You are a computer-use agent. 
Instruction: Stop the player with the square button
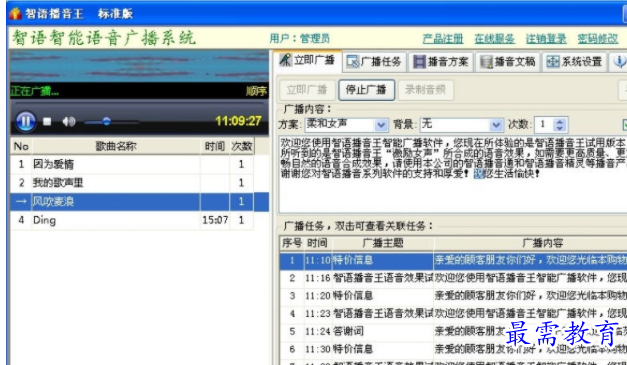point(47,121)
